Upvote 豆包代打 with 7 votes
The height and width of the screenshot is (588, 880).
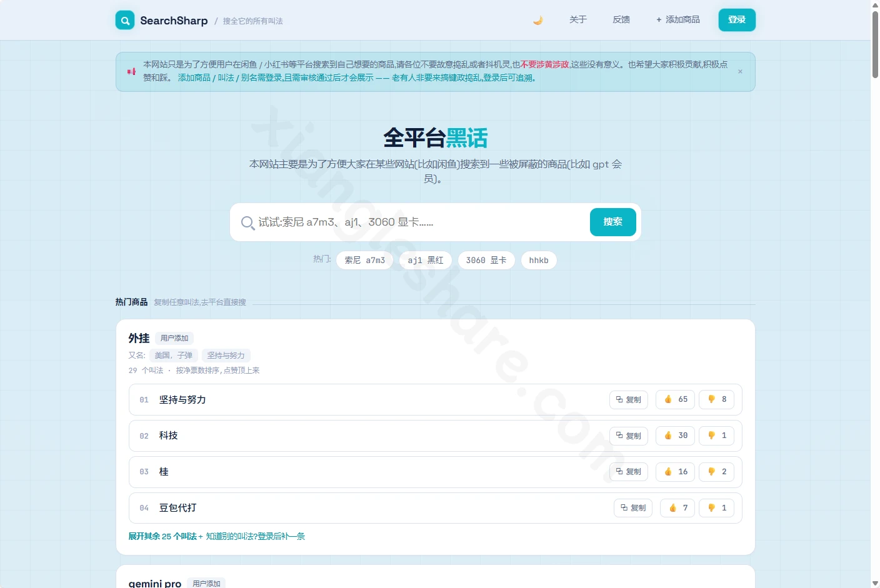677,508
